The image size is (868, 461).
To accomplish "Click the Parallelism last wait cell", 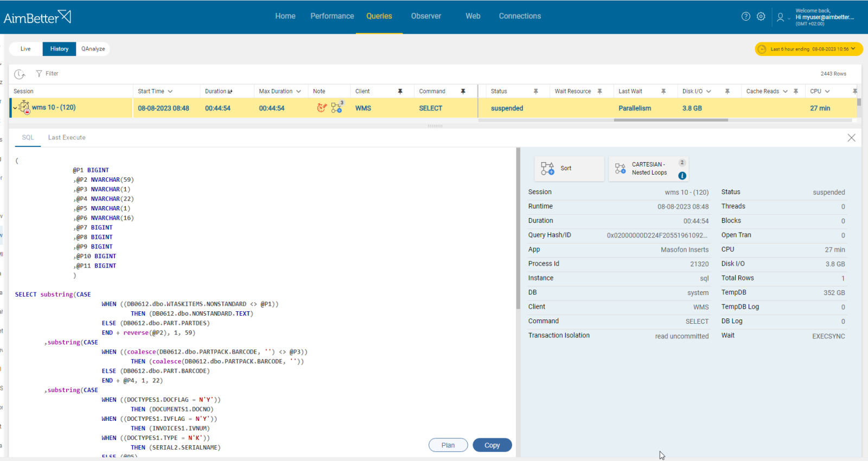I will click(x=635, y=108).
